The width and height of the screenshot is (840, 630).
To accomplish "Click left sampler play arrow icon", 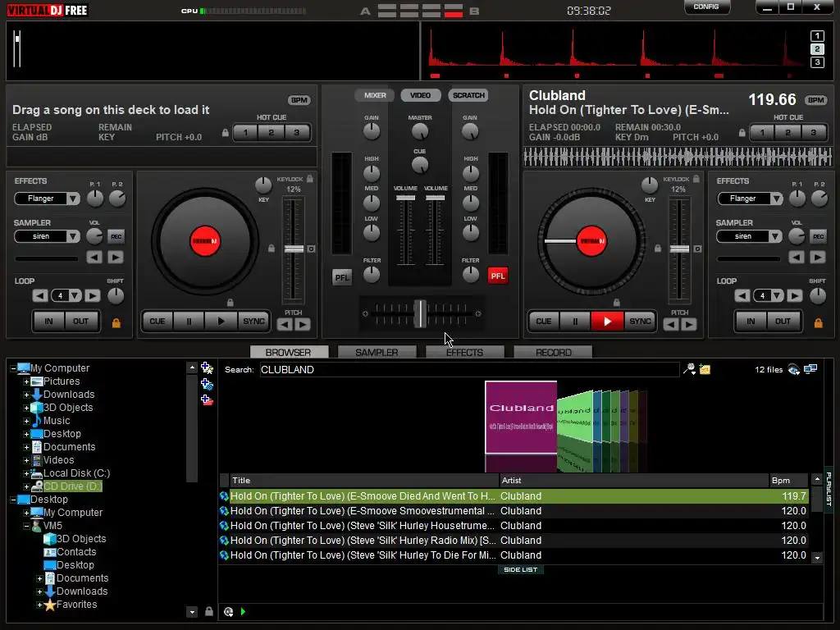I will tap(115, 257).
